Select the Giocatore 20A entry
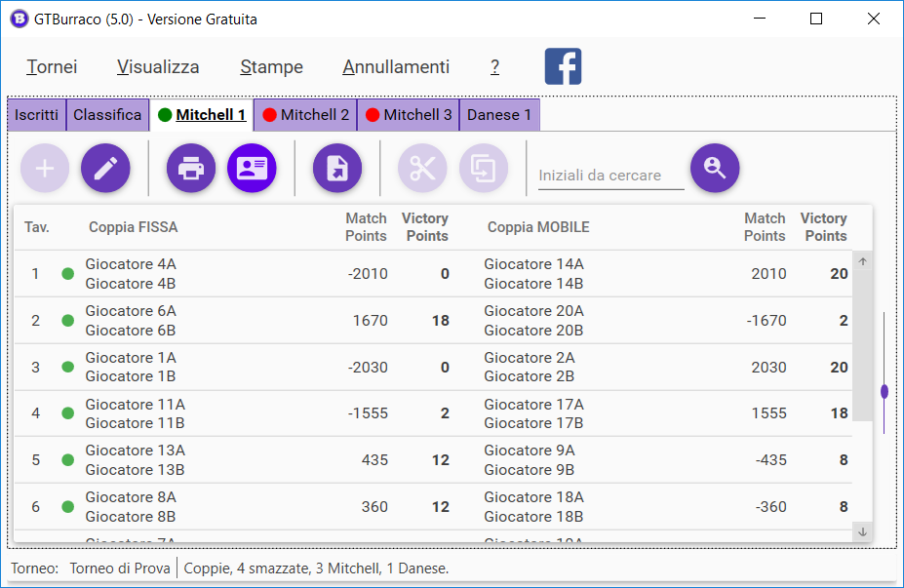The height and width of the screenshot is (588, 904). 533,311
